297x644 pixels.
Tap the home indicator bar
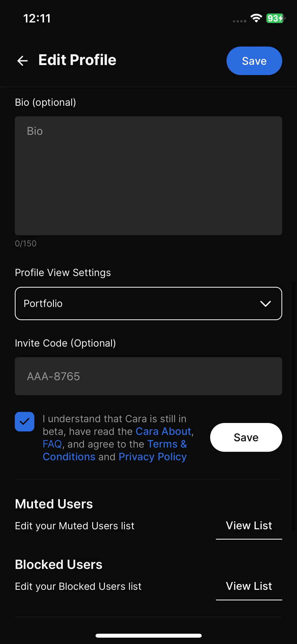(x=148, y=636)
